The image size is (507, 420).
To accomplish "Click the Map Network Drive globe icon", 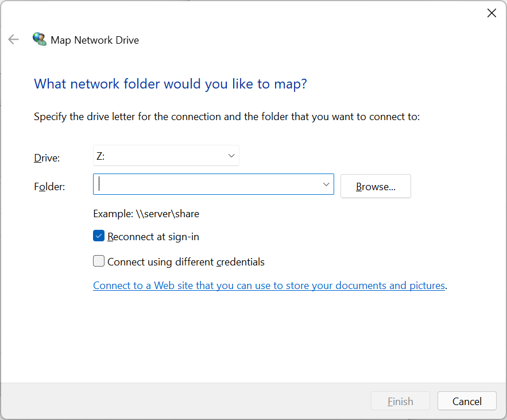I will [40, 39].
